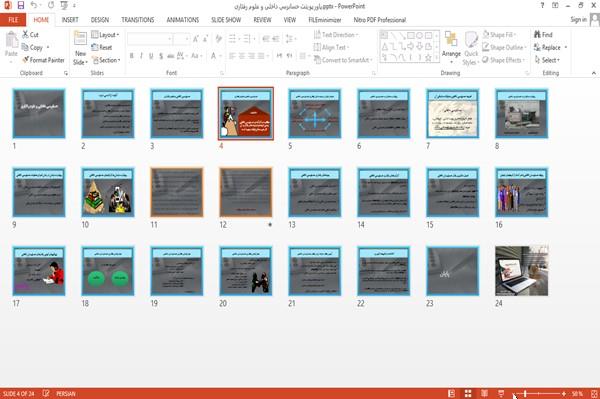Click the Reset slide button
Viewport: 600px width, 399px height.
coord(102,47)
